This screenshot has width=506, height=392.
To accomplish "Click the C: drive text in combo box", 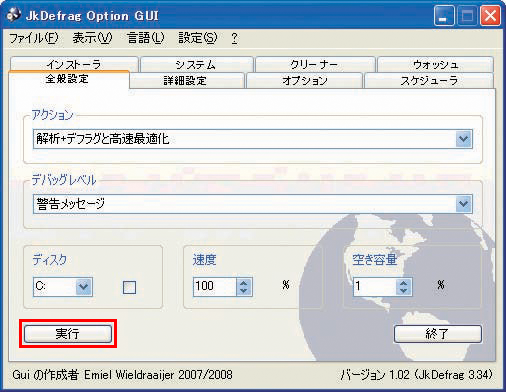I will click(41, 286).
